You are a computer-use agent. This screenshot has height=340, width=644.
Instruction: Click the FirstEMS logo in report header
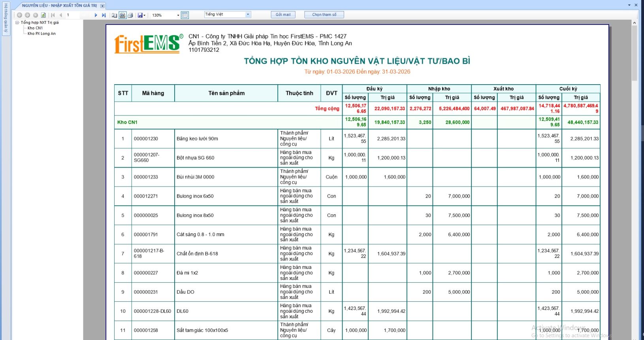(149, 44)
